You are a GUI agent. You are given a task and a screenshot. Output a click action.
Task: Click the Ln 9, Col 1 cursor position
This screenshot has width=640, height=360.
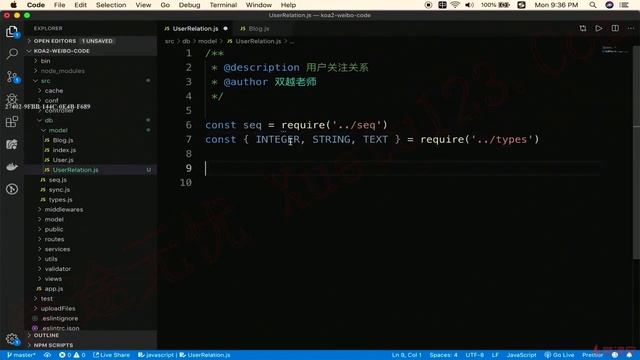click(x=407, y=355)
